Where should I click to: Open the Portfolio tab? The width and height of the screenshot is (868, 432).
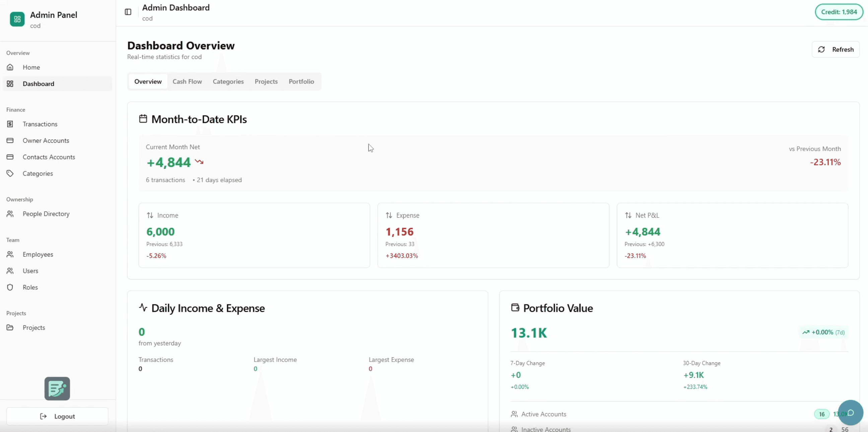301,82
